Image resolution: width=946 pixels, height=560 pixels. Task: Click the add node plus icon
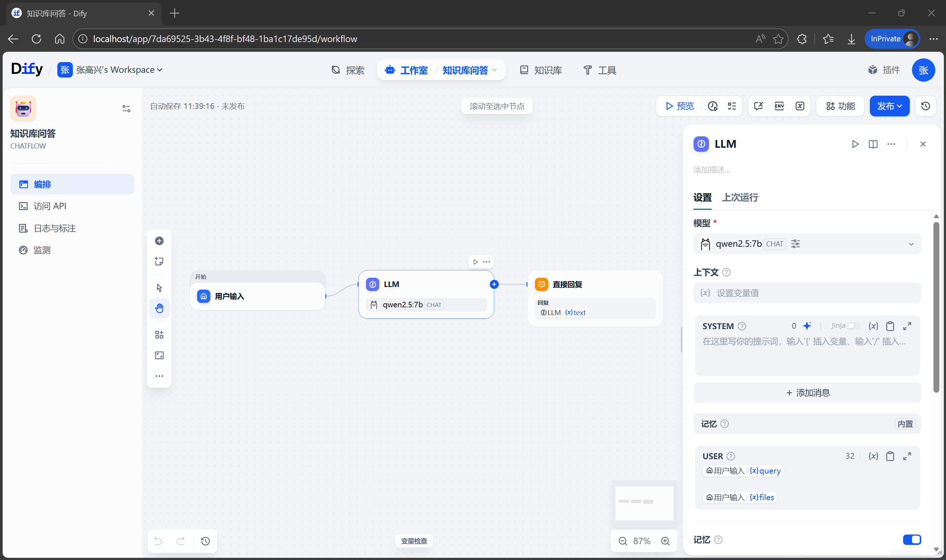click(x=159, y=241)
